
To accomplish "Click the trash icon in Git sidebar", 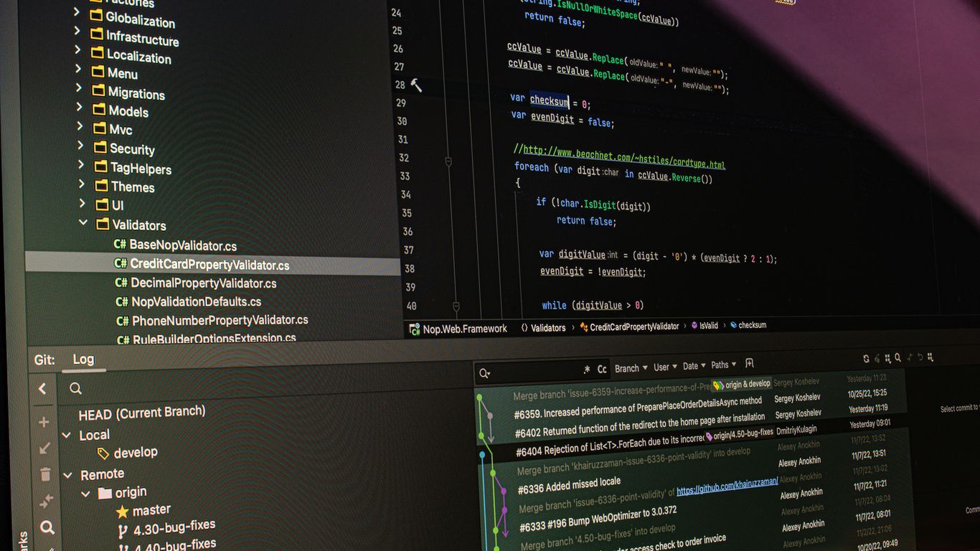I will coord(44,474).
